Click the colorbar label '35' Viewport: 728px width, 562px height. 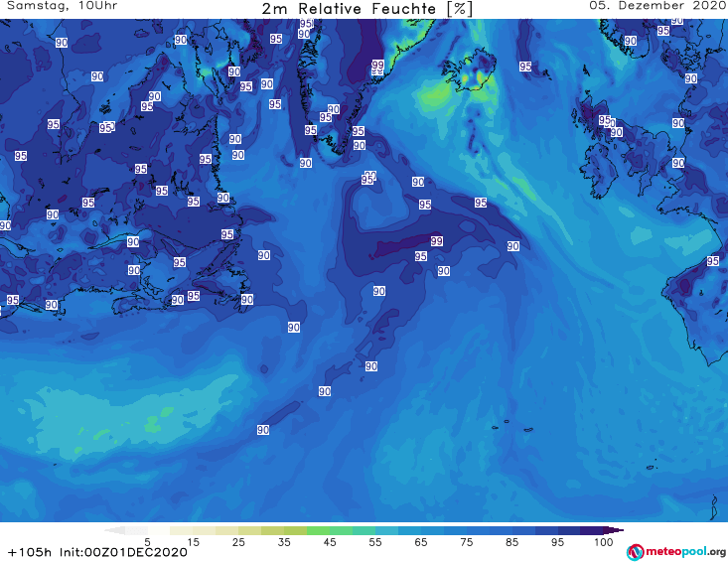(x=284, y=542)
